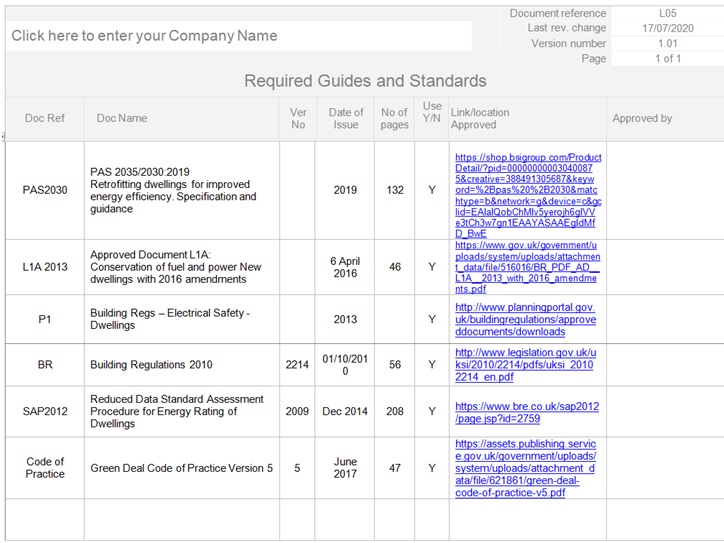Select the June 2017 date of issue cell
724x543 pixels.
click(x=345, y=468)
